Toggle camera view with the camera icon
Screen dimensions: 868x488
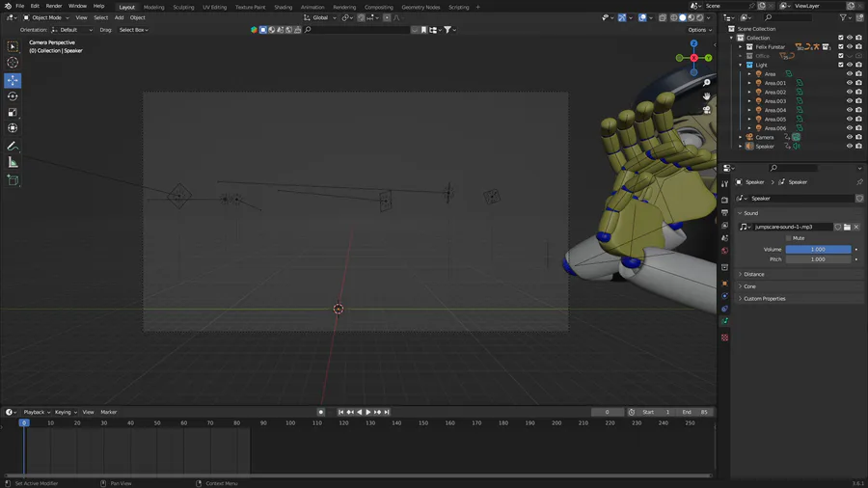pos(706,110)
